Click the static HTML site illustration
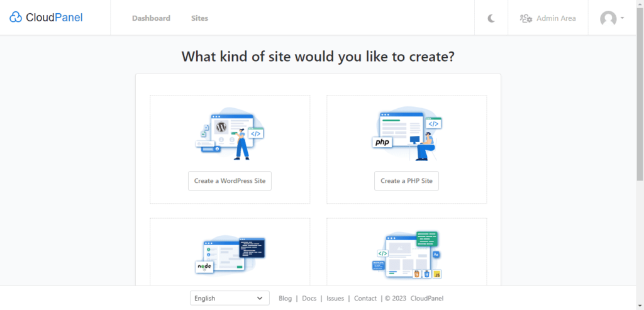 406,256
